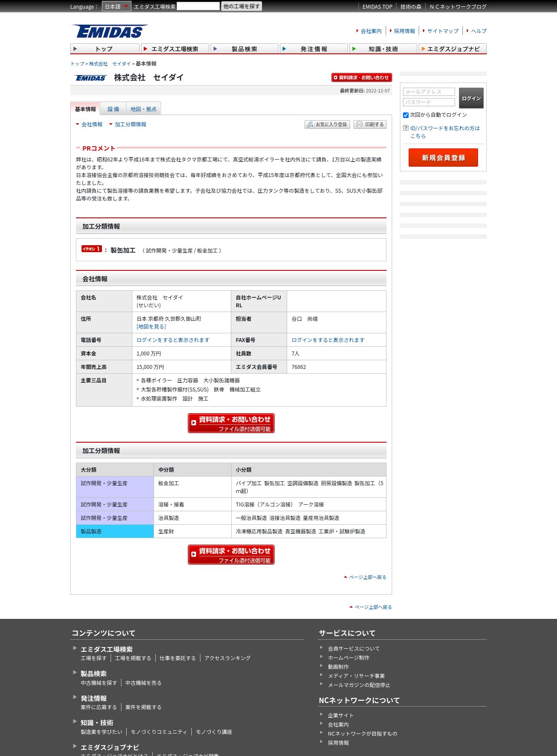Click ページ上部へ戻る link inside content box
This screenshot has height=756, width=557.
(x=367, y=577)
